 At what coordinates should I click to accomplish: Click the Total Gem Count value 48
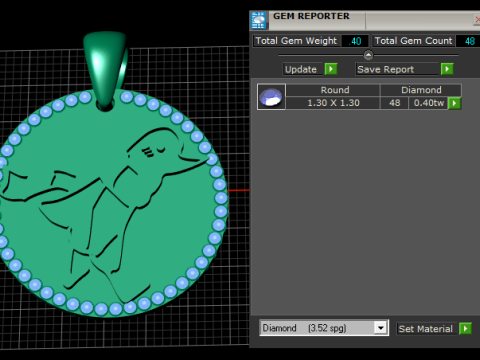point(469,41)
